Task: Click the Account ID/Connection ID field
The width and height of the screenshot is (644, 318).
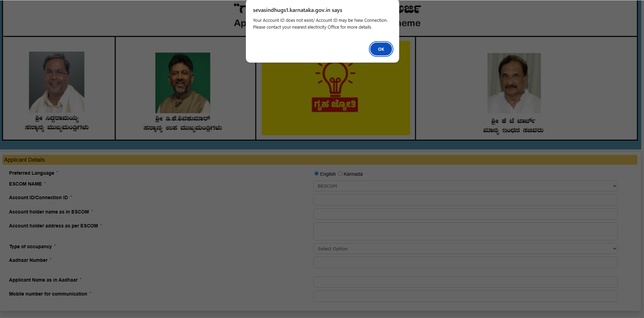Action: 465,200
